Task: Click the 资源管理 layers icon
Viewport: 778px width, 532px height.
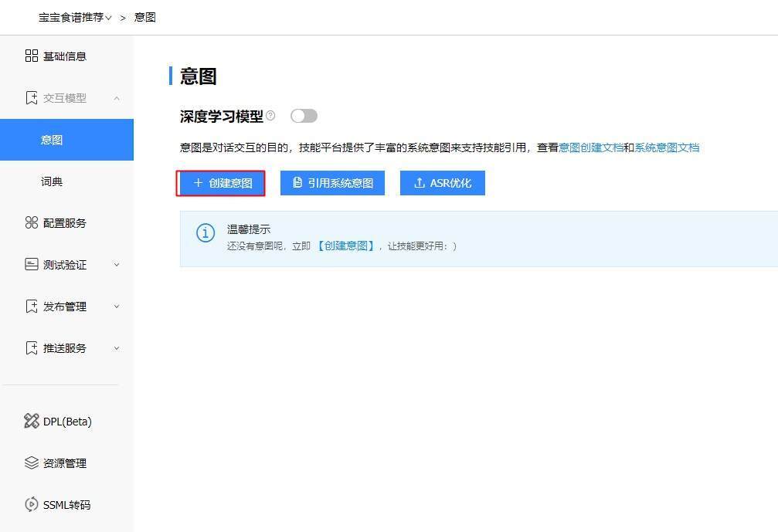Action: coord(32,463)
